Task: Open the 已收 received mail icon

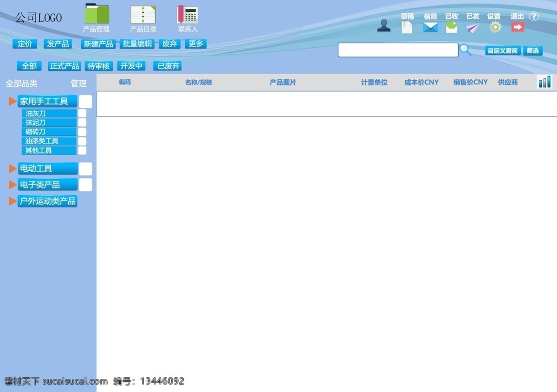Action: coord(451,27)
